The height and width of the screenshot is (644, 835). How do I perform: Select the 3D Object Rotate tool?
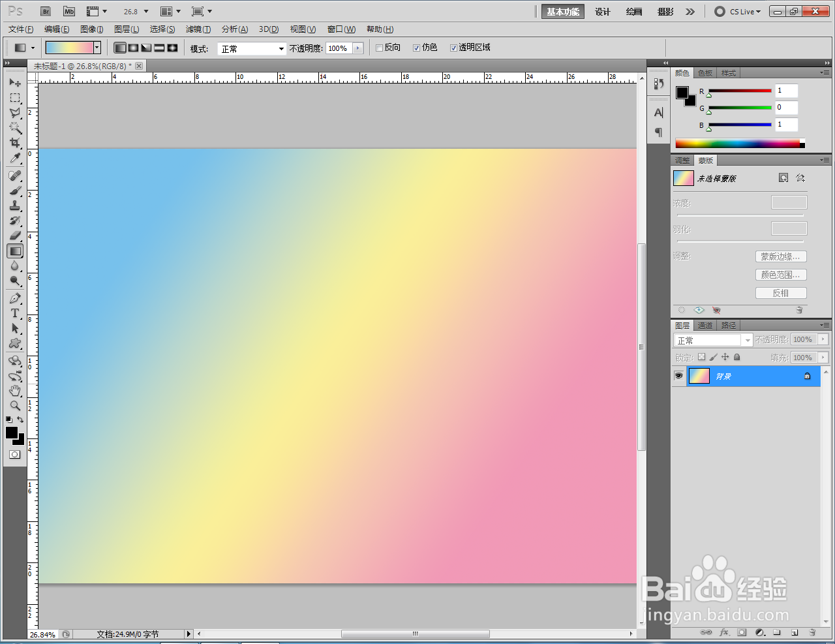coord(15,361)
